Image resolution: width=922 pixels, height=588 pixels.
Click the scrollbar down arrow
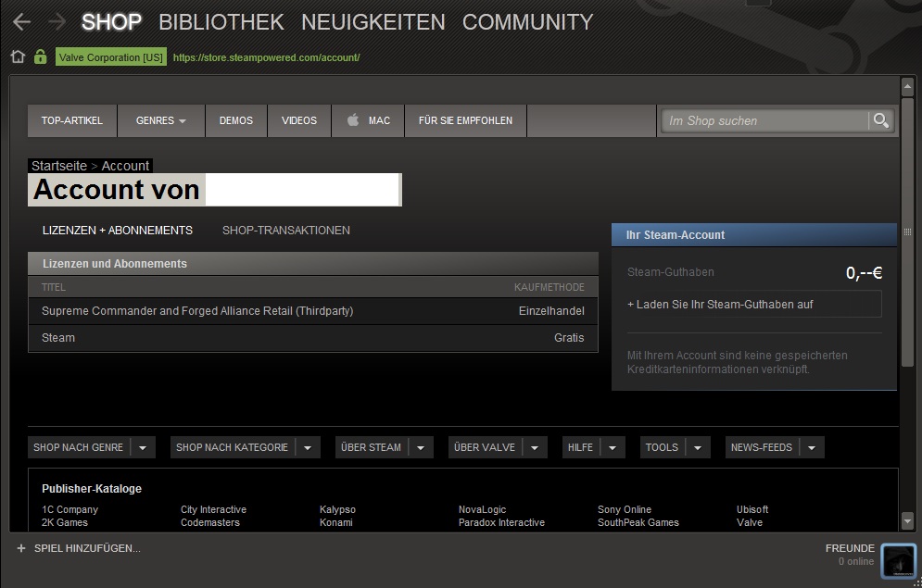click(907, 521)
